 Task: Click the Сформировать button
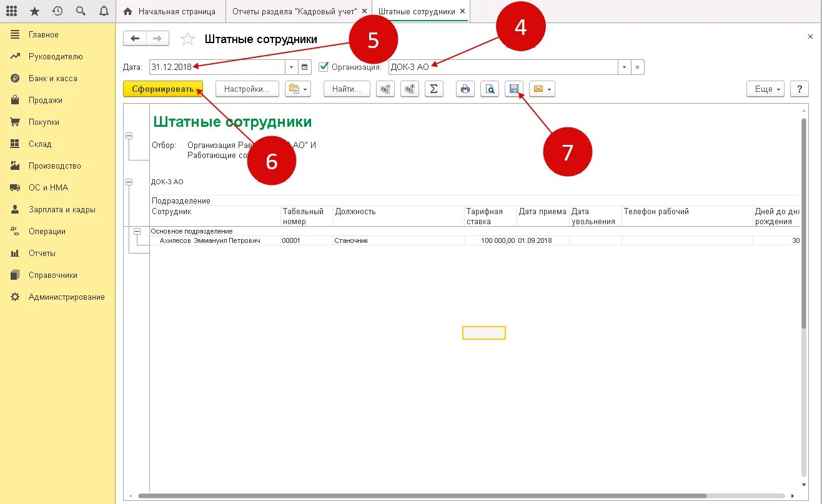(x=163, y=89)
